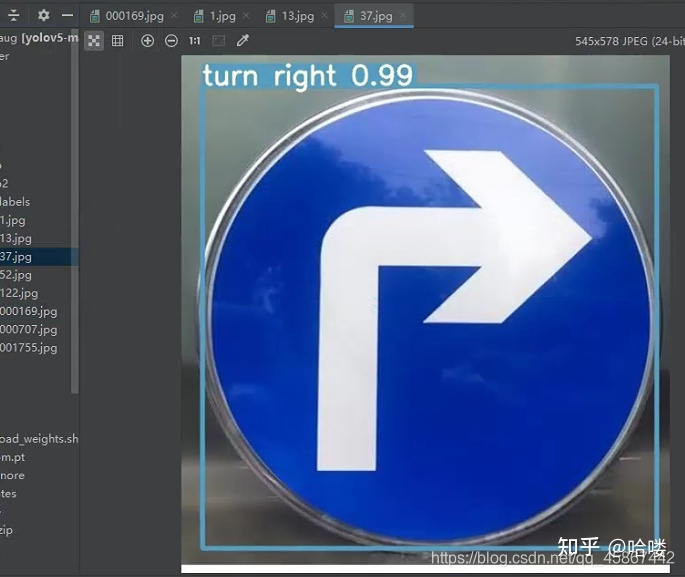
Task: Toggle the grid overlay icon
Action: 118,41
